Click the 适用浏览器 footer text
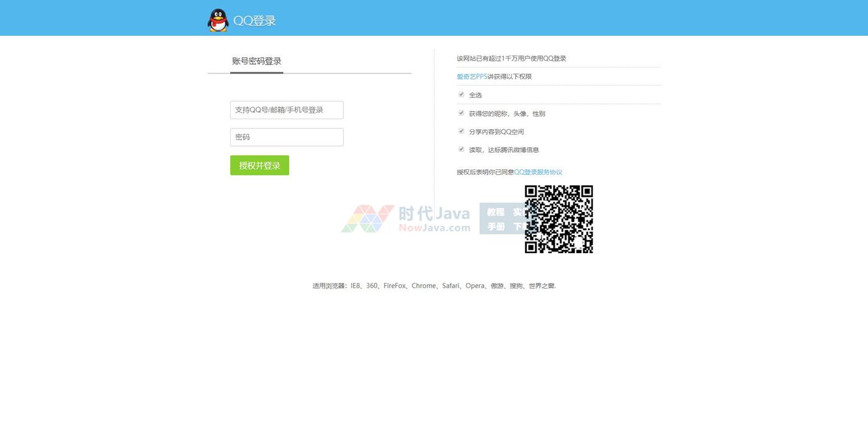The image size is (868, 437). pyautogui.click(x=434, y=285)
